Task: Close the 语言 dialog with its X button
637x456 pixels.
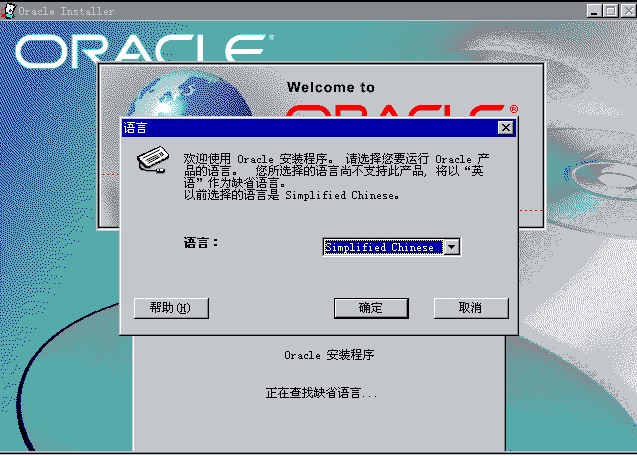Action: [506, 128]
